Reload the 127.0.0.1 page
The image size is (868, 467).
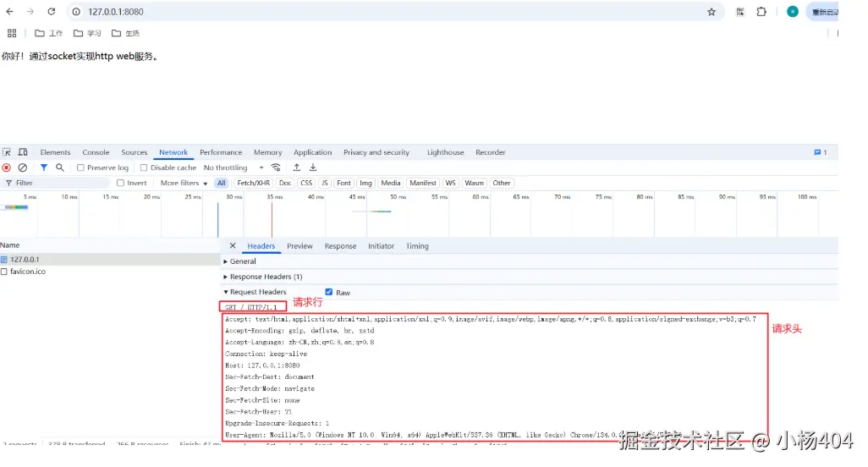tap(52, 12)
